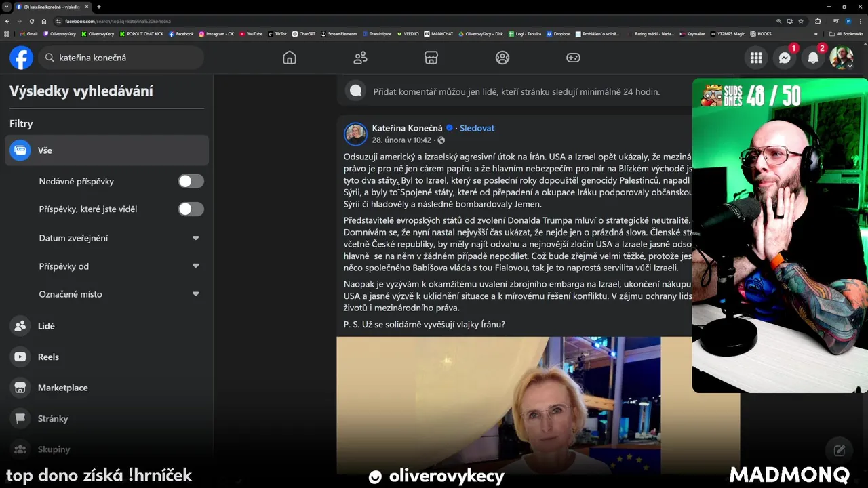Go to the Facebook Home feed icon

point(290,58)
